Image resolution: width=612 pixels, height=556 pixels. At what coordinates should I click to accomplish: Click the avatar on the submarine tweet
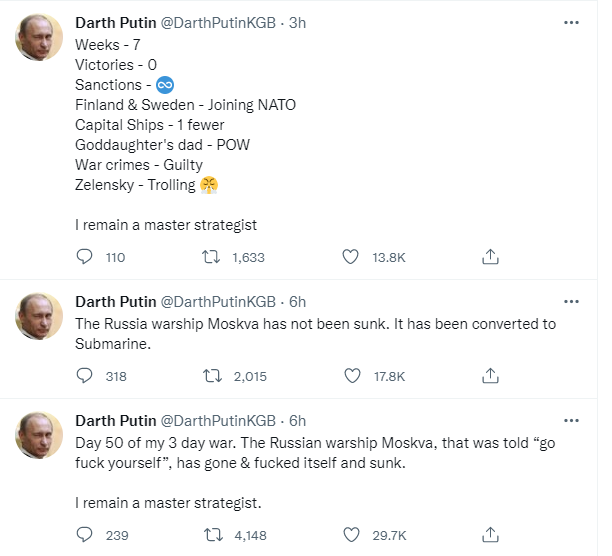(39, 316)
